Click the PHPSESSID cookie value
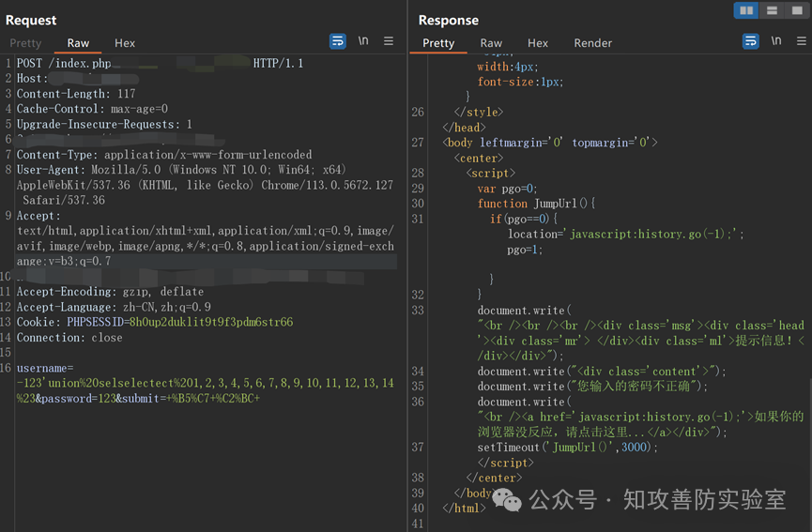Image resolution: width=812 pixels, height=532 pixels. click(211, 323)
